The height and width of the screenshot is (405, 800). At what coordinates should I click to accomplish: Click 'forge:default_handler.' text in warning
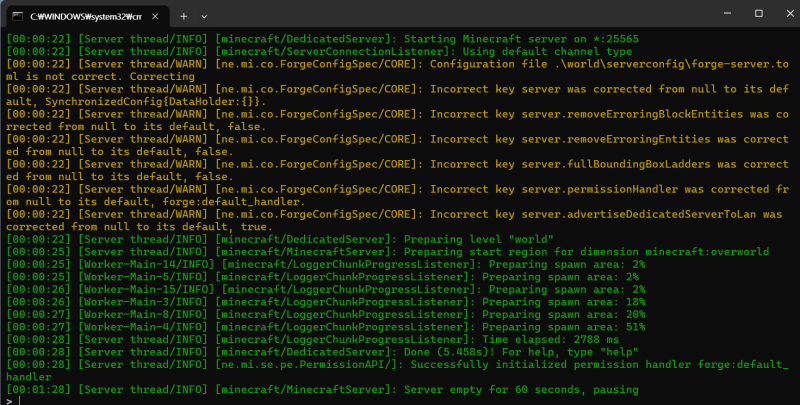[x=234, y=201]
